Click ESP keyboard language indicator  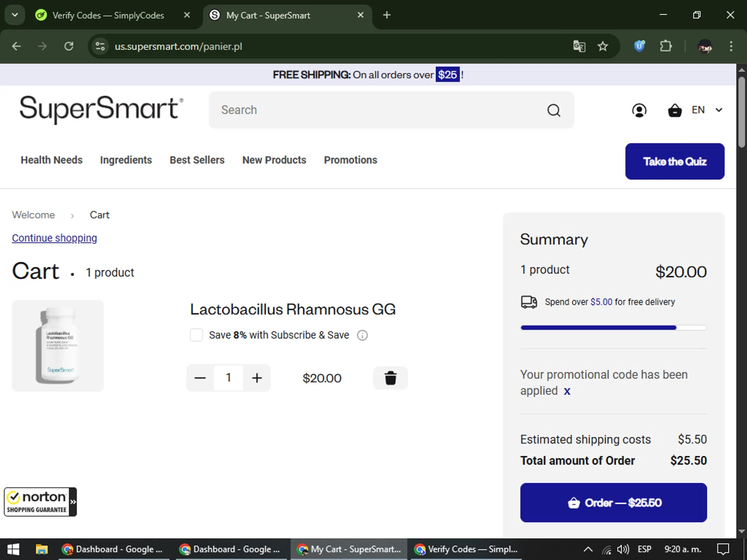(x=644, y=549)
